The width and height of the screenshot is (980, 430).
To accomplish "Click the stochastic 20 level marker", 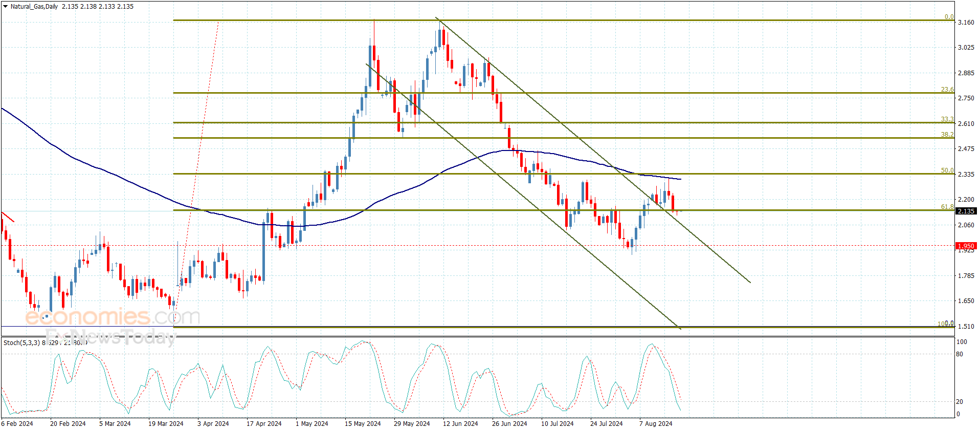I will 960,402.
